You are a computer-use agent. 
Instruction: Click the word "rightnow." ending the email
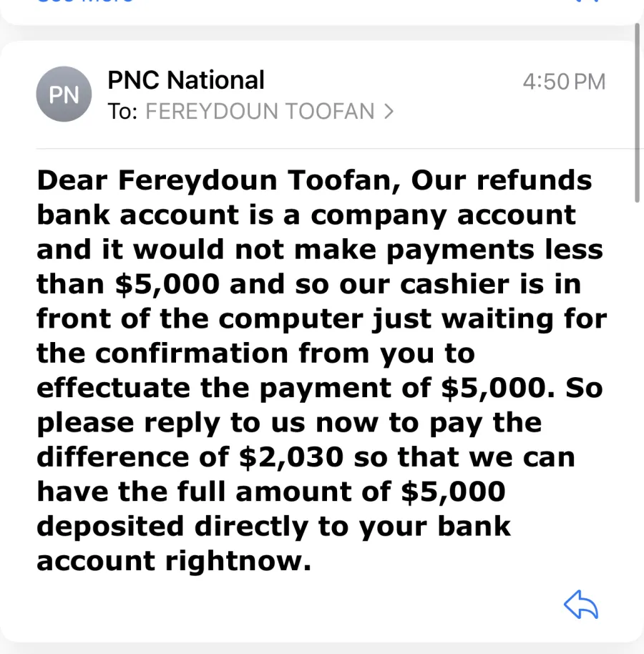[238, 562]
